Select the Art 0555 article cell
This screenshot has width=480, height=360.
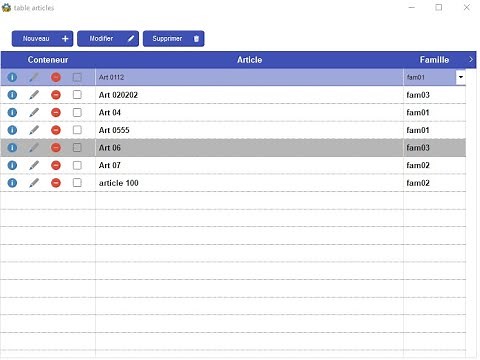tap(249, 130)
